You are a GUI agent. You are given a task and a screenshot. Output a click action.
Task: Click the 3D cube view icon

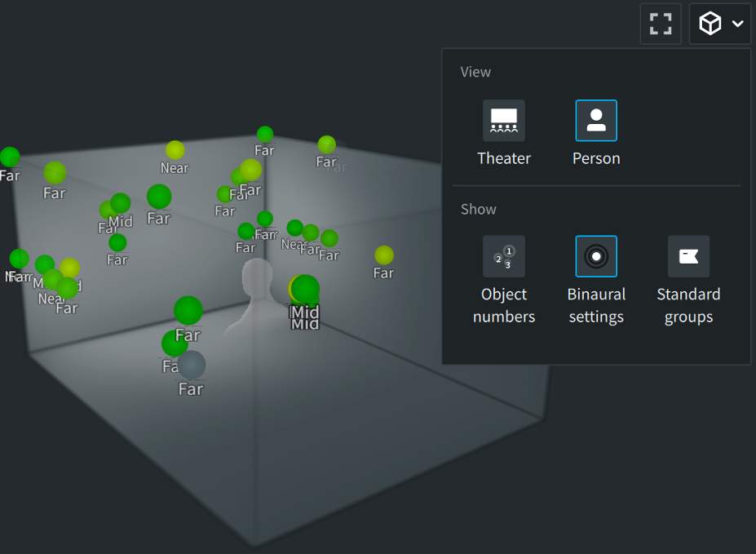(x=710, y=24)
